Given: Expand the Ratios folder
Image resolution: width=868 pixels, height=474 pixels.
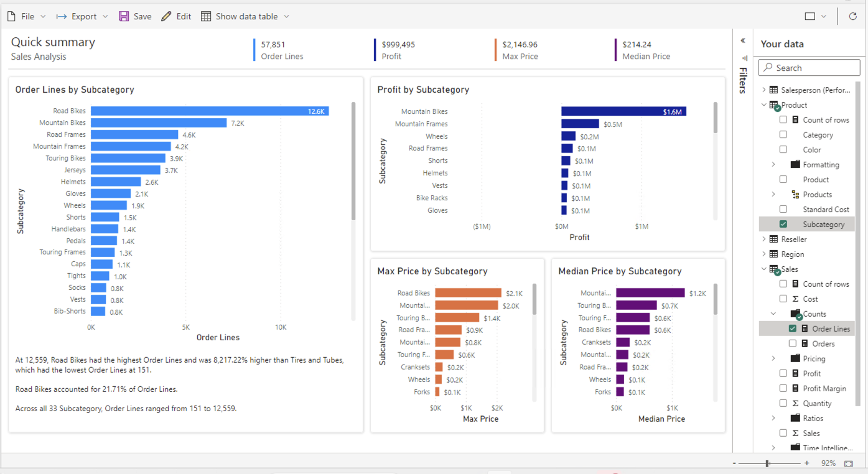Looking at the screenshot, I should pos(773,419).
